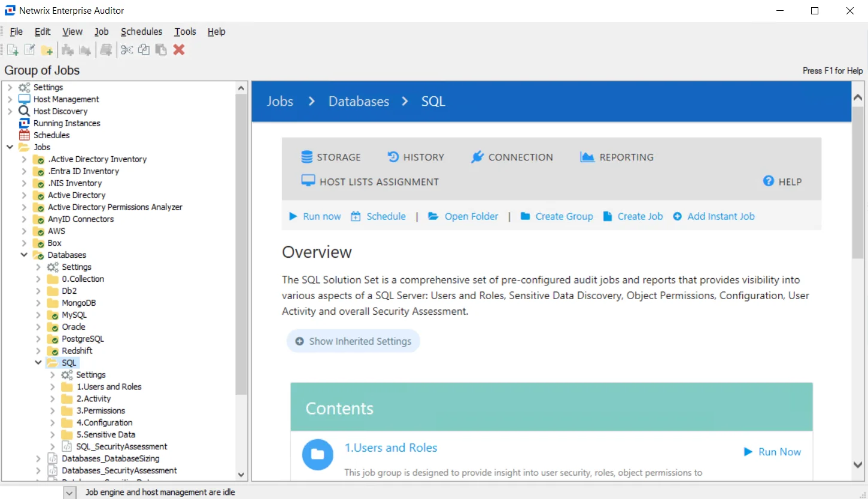Open the Schedules menu
The height and width of the screenshot is (499, 868).
pyautogui.click(x=141, y=32)
